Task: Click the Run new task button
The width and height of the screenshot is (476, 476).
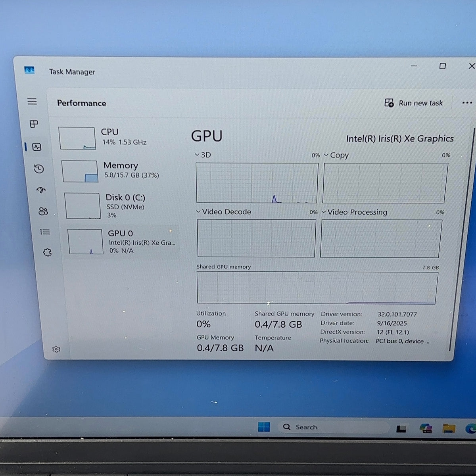Action: click(x=414, y=103)
